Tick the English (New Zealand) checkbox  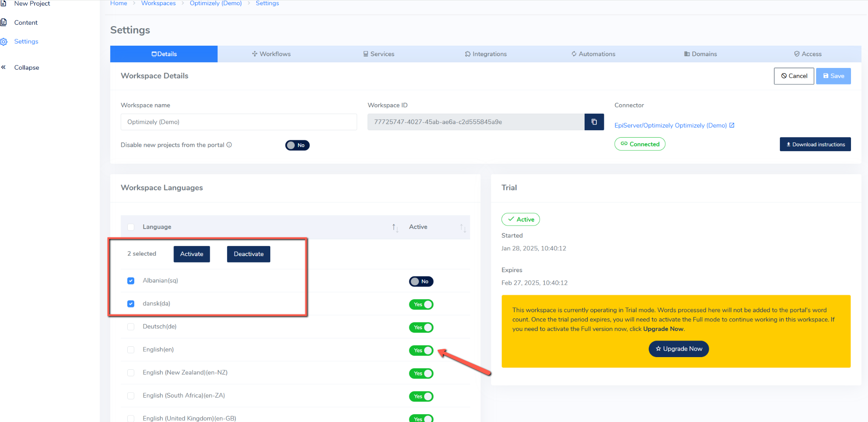[x=131, y=373]
